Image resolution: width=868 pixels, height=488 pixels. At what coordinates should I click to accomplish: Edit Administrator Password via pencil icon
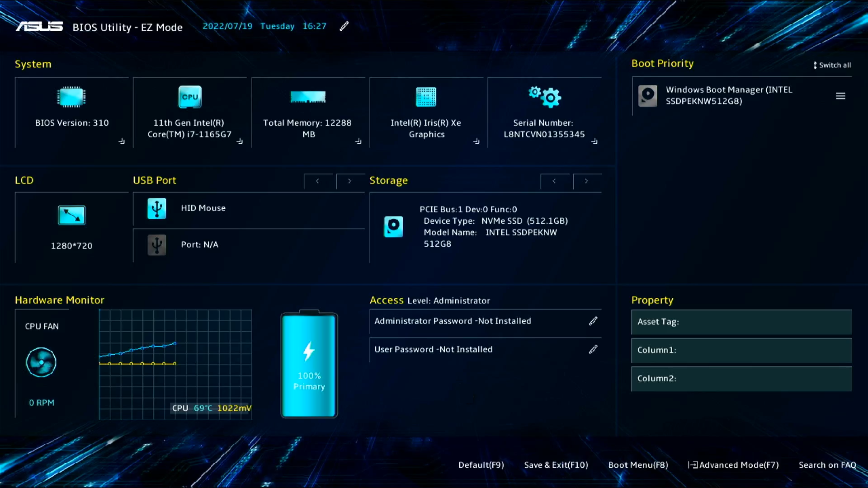[x=593, y=321]
